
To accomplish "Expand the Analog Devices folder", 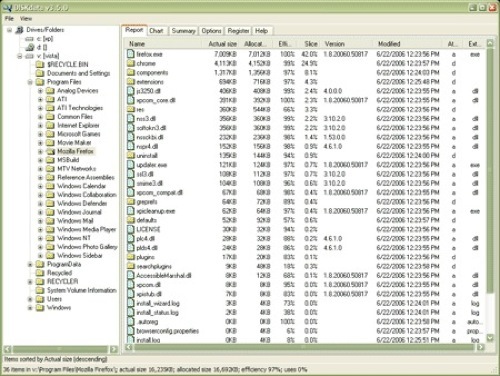I will pos(40,91).
